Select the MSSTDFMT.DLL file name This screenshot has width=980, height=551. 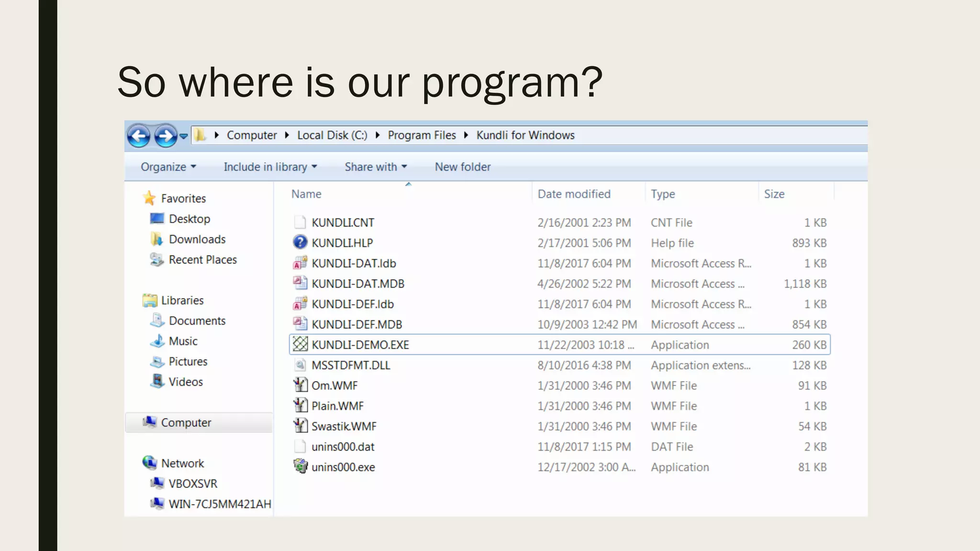pyautogui.click(x=351, y=365)
